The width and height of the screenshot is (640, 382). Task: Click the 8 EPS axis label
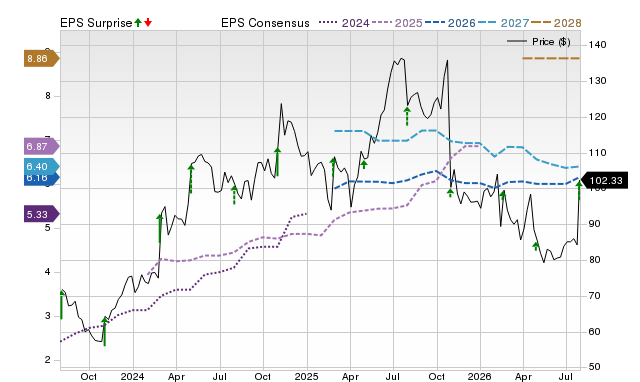48,96
